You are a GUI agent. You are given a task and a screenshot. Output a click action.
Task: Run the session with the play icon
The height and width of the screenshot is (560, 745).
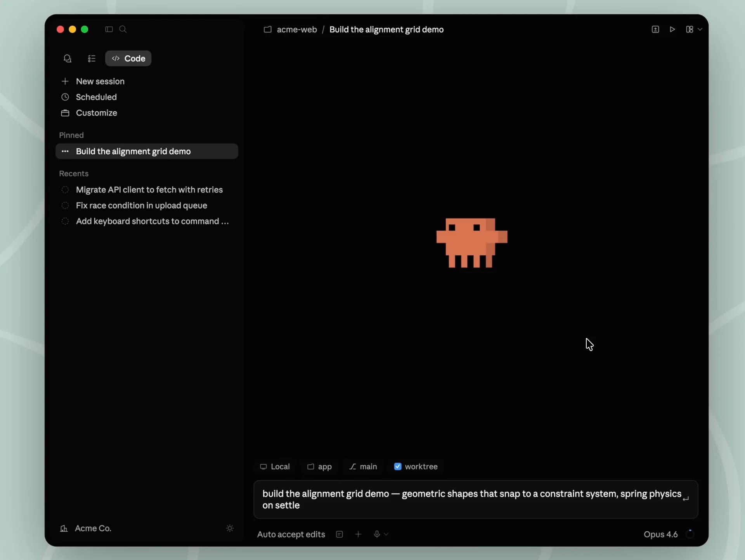(673, 29)
